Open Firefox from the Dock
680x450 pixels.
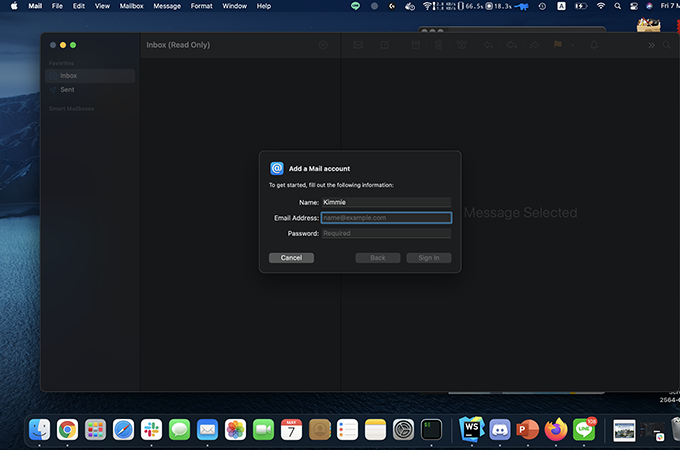coord(556,430)
